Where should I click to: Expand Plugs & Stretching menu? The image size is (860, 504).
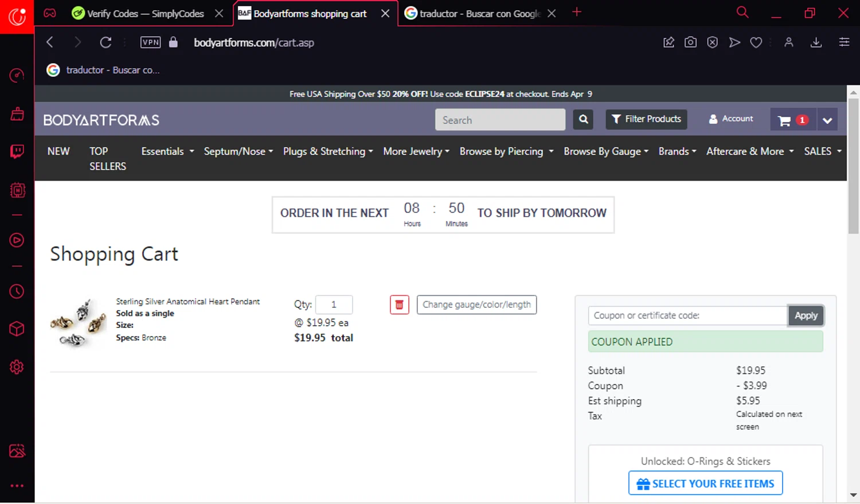(x=328, y=151)
